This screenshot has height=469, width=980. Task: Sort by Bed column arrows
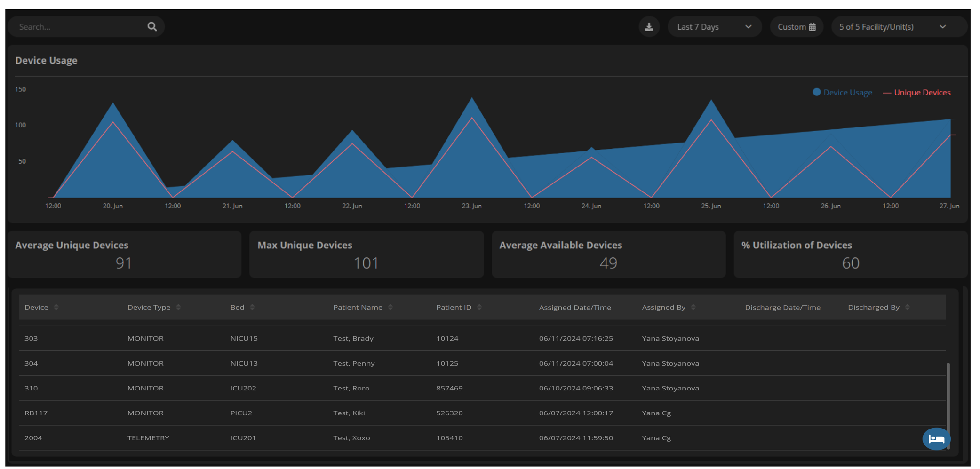tap(252, 307)
